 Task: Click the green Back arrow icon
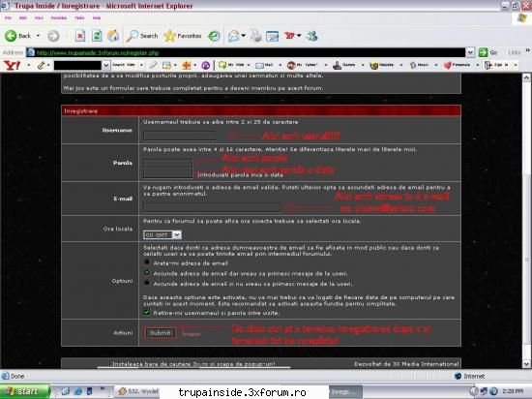click(x=11, y=36)
